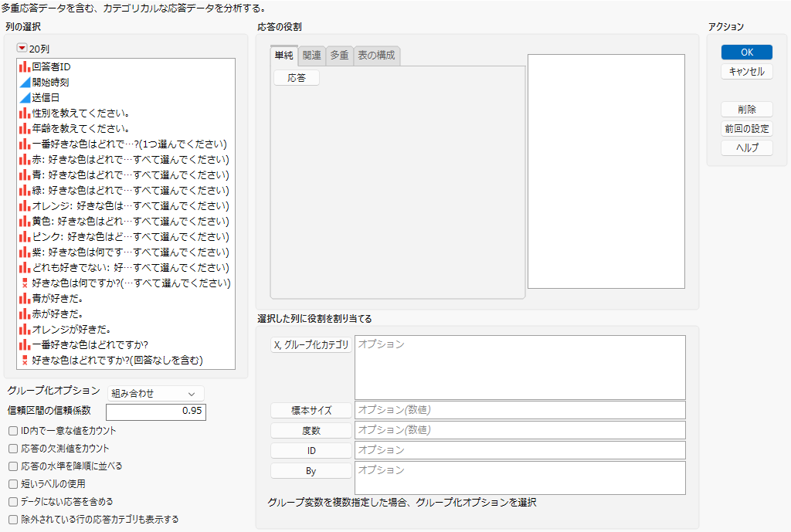Screen dimensions: 791x532
Task: Select the 送信日 column name
Action: (x=46, y=98)
